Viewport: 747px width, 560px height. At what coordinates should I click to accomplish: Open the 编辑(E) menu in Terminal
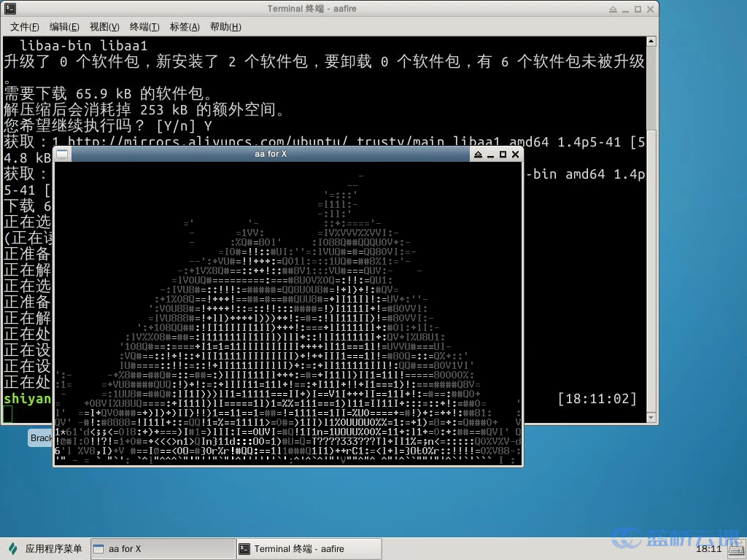click(64, 27)
